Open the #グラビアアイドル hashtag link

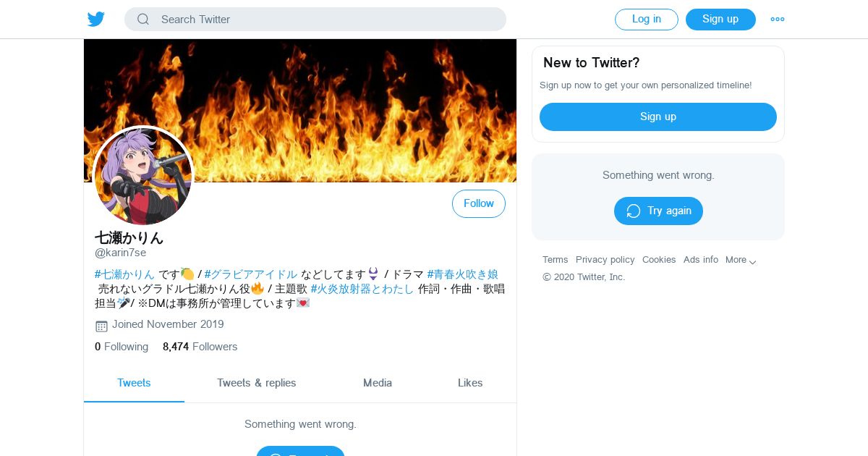[251, 274]
